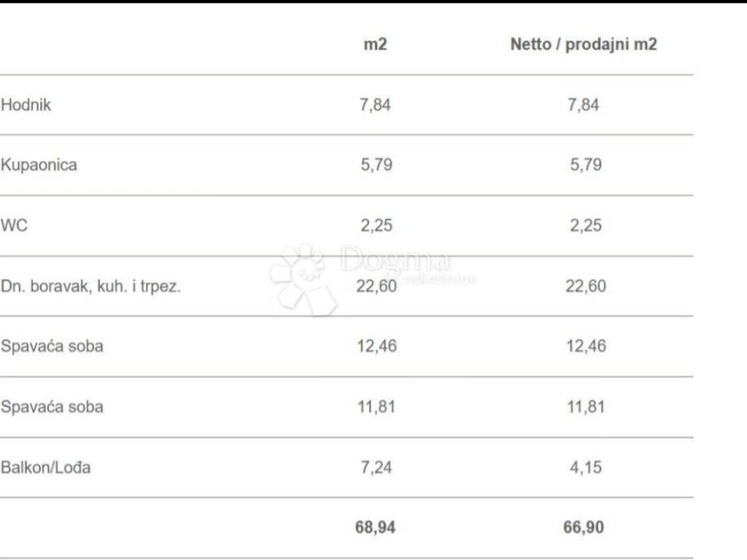This screenshot has height=560, width=747.
Task: Select the 5,79 value in m2 column
Action: (x=376, y=165)
